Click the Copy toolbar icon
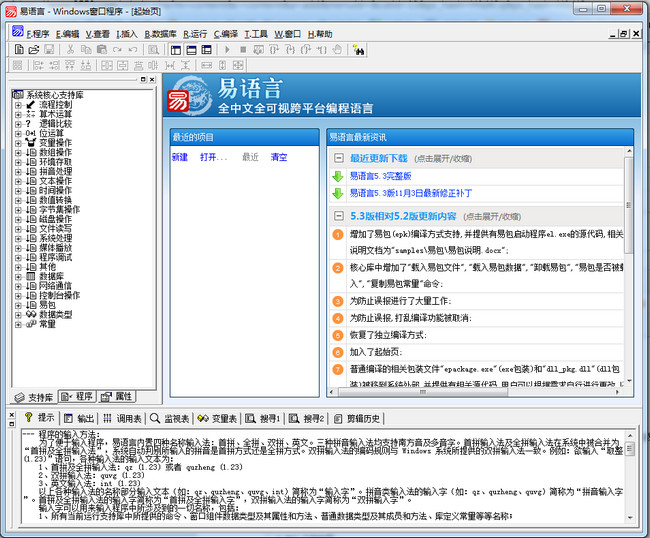The width and height of the screenshot is (650, 538). [86, 50]
